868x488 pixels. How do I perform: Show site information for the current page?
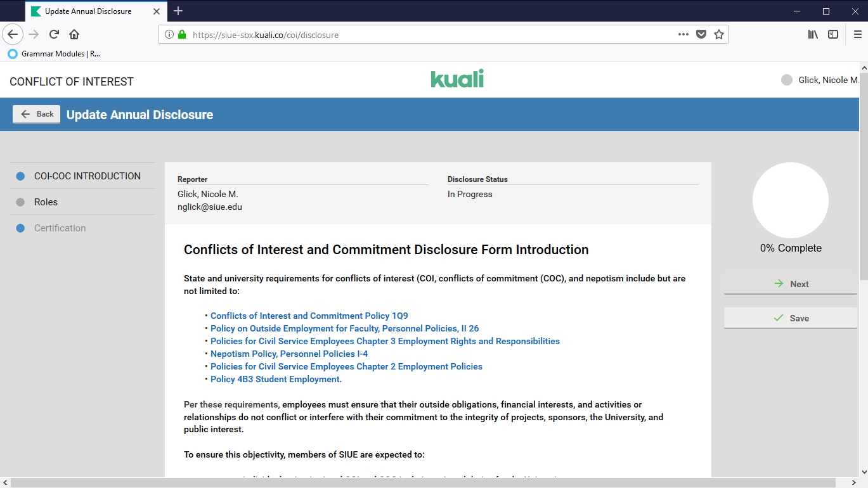(169, 35)
